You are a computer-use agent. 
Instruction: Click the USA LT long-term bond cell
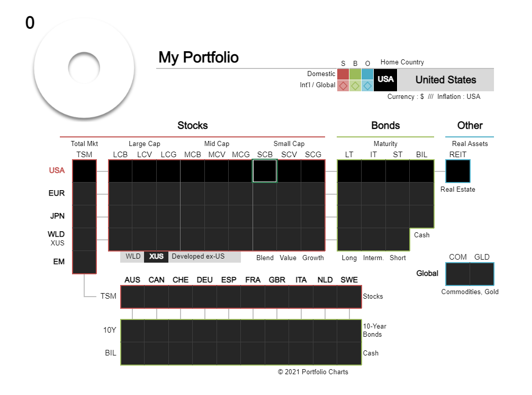coord(349,171)
